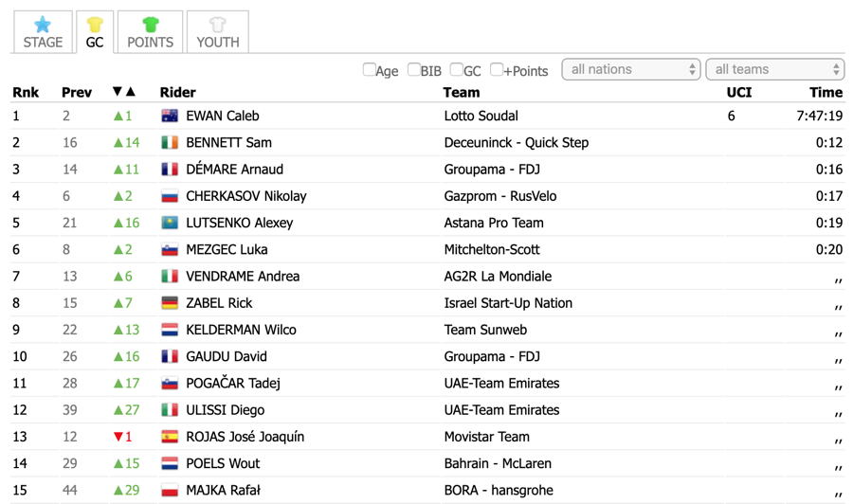
Task: Open the Astana Pro Team page
Action: click(494, 223)
